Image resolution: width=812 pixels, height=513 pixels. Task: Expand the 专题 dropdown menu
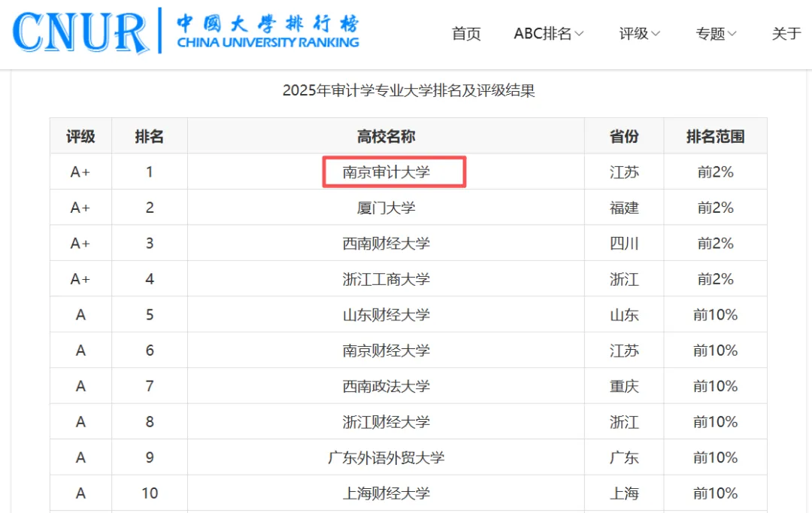pos(716,34)
